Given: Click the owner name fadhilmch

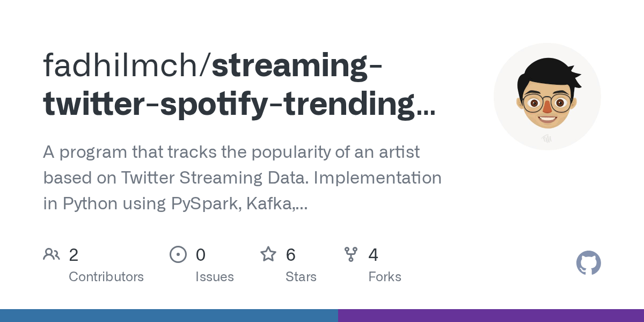Looking at the screenshot, I should (x=124, y=65).
